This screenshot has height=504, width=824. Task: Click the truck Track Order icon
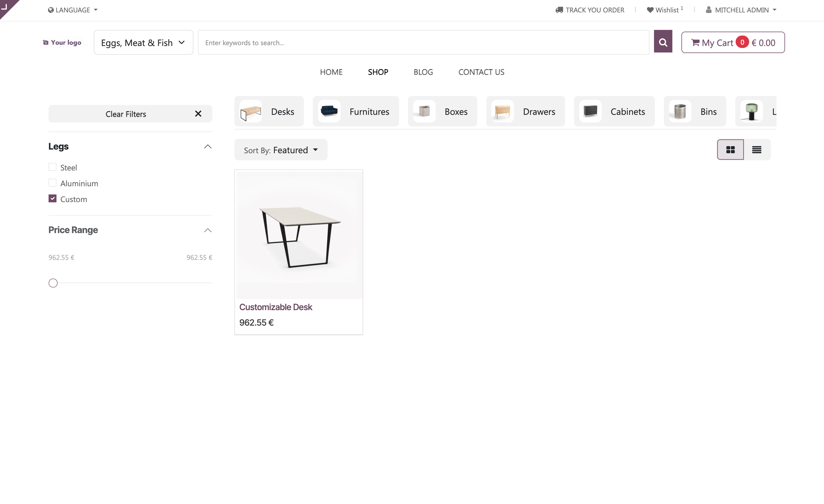tap(559, 10)
